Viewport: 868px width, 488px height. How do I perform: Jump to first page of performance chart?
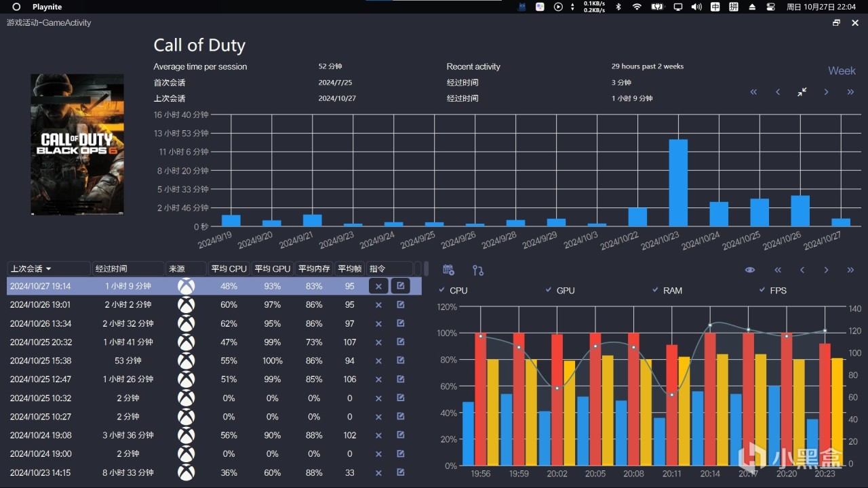coord(778,270)
